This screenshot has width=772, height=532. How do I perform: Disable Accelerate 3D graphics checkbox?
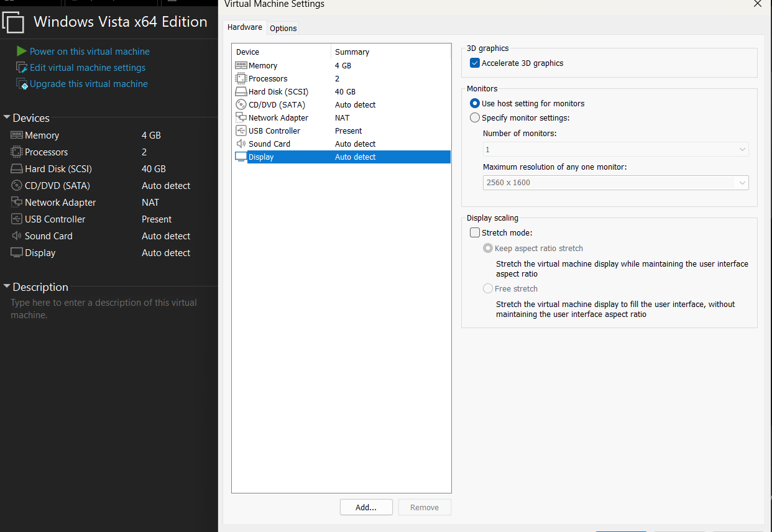click(x=475, y=63)
